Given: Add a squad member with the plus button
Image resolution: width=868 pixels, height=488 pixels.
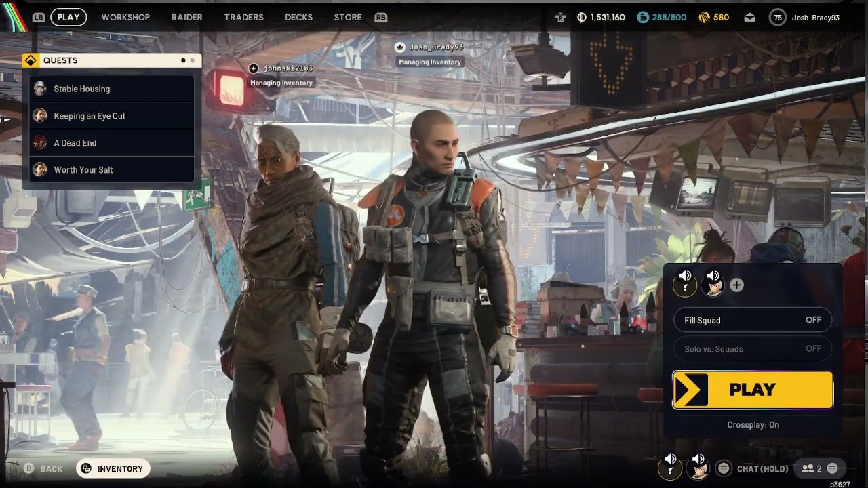Looking at the screenshot, I should [736, 285].
